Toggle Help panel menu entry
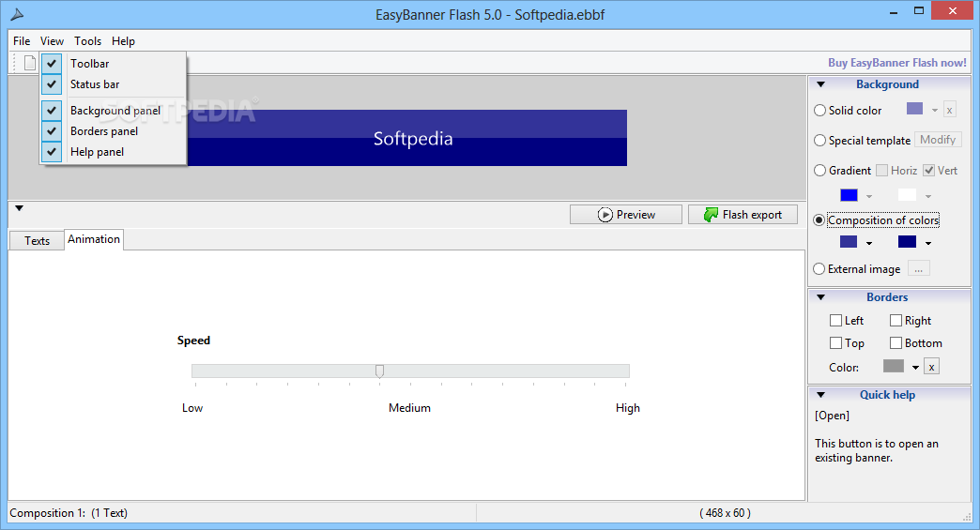Image resolution: width=980 pixels, height=530 pixels. tap(113, 152)
